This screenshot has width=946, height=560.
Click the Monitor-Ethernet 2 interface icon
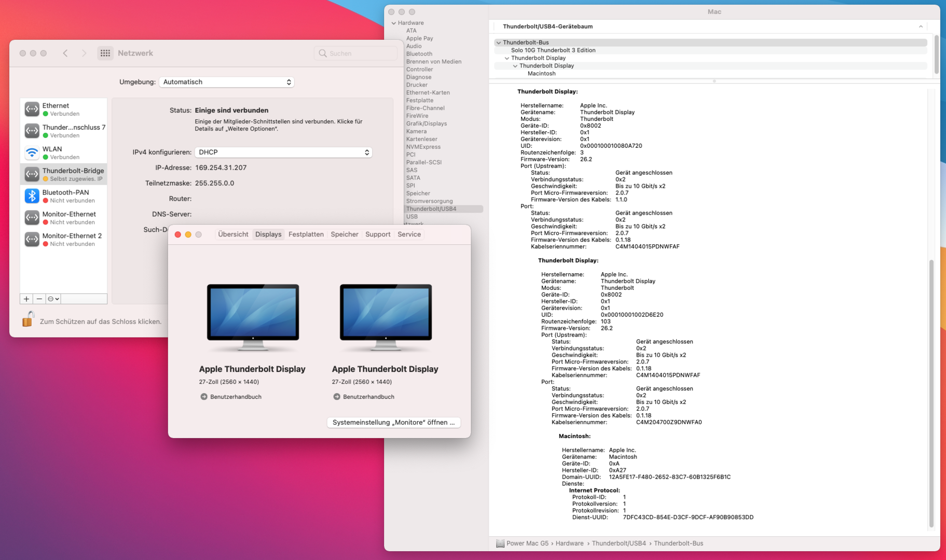click(32, 240)
